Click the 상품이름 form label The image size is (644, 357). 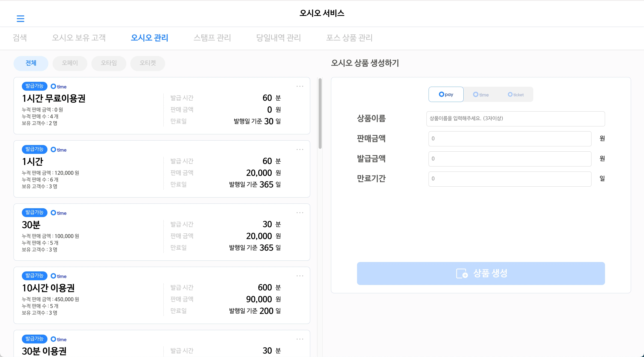tap(371, 118)
